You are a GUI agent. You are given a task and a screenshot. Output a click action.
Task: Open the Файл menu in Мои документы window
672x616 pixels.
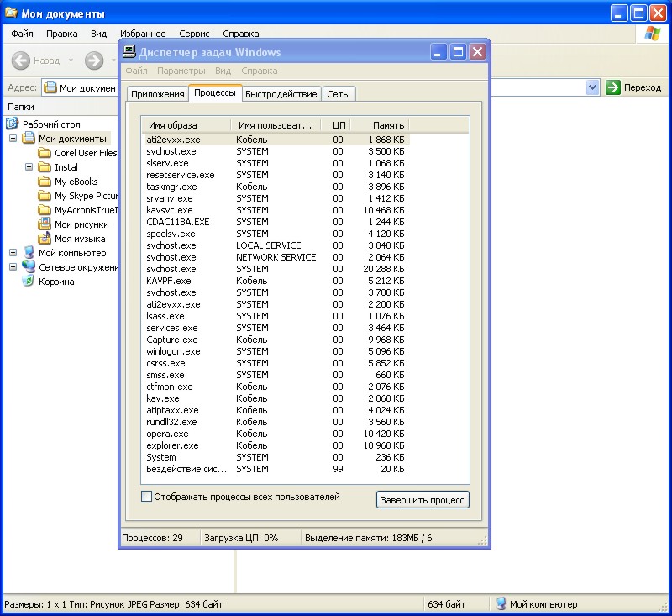[x=23, y=34]
